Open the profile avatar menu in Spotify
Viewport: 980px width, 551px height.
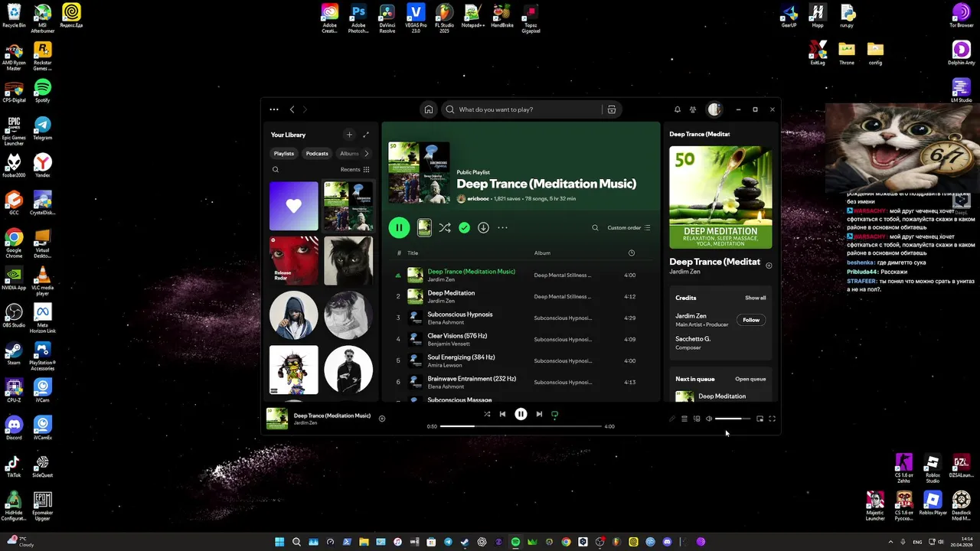click(714, 109)
